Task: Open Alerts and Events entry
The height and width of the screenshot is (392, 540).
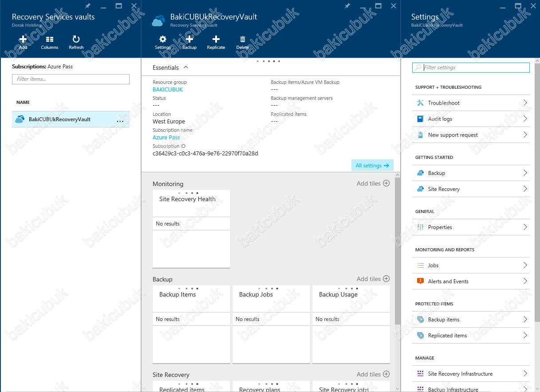Action: [471, 281]
